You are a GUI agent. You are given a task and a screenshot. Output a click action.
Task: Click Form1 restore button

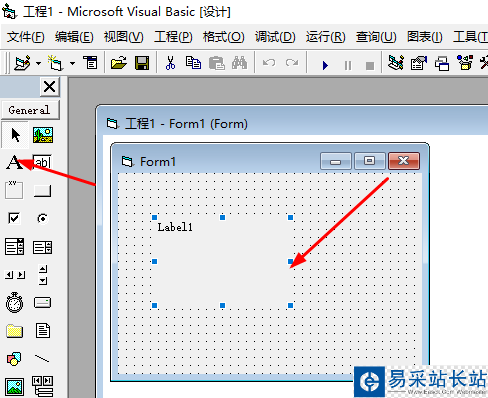click(369, 161)
